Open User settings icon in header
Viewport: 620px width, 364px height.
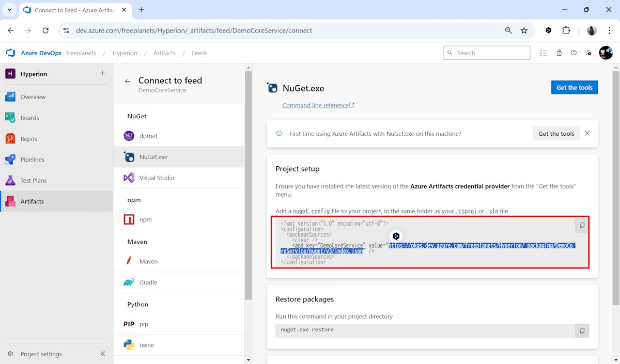click(x=588, y=53)
